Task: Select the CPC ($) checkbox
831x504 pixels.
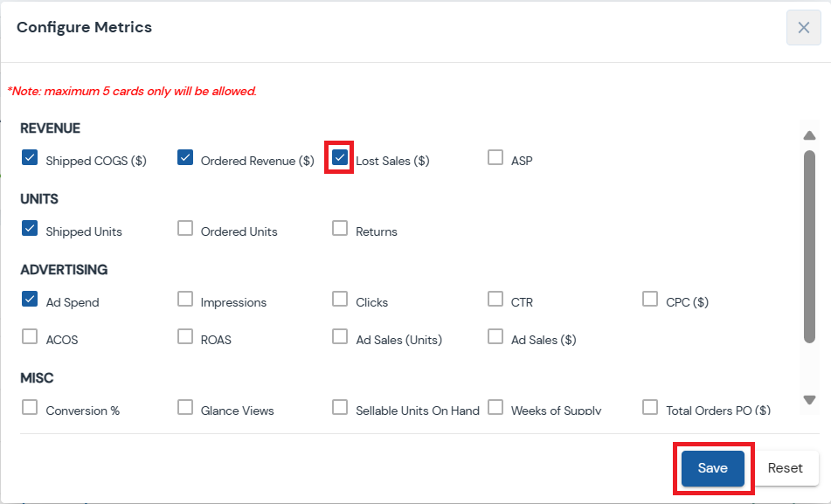Action: [650, 300]
